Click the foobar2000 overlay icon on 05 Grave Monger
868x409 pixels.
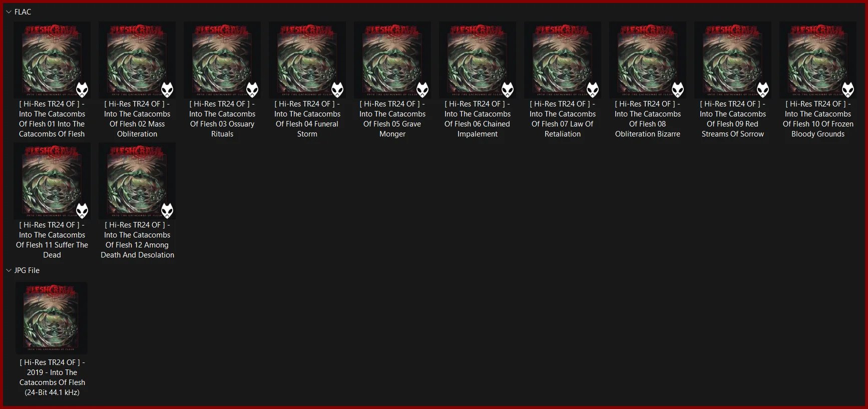pyautogui.click(x=422, y=89)
